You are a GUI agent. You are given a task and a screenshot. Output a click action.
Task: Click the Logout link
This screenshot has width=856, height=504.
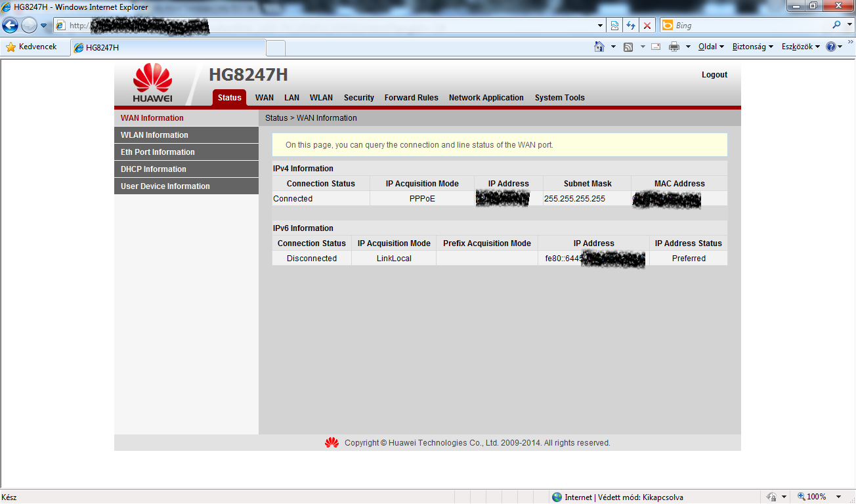pyautogui.click(x=714, y=75)
